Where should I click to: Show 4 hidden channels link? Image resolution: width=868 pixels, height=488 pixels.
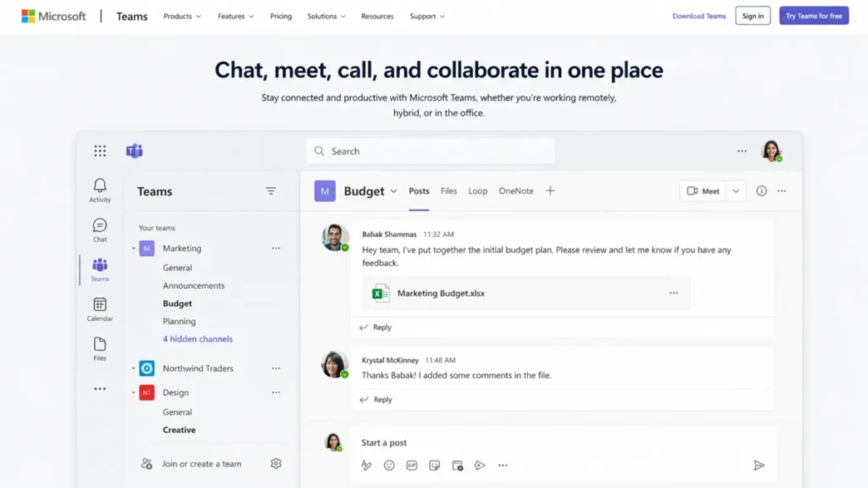tap(198, 339)
